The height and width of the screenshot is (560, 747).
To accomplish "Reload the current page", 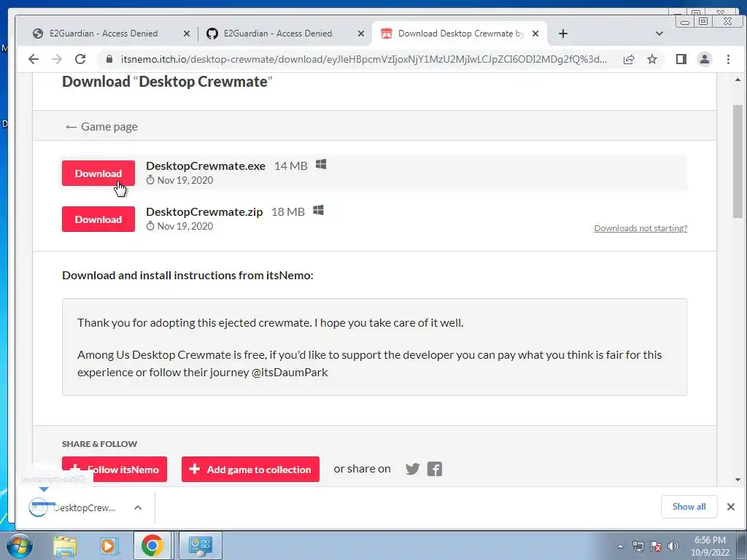I will [x=80, y=59].
